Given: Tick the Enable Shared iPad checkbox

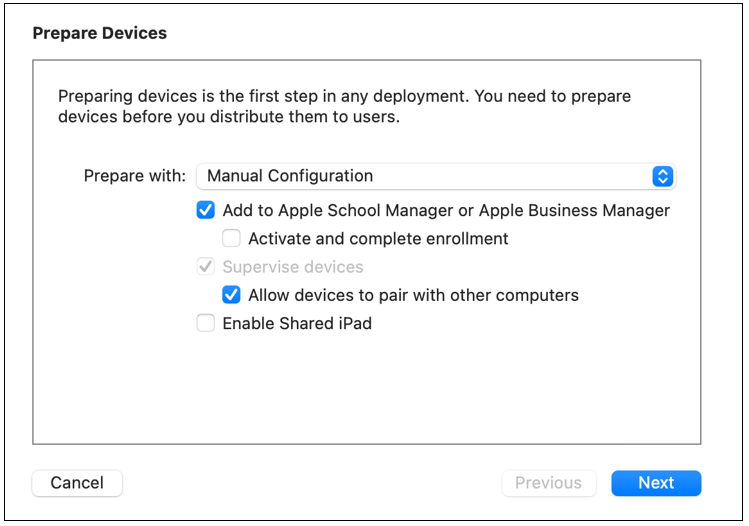Looking at the screenshot, I should (x=206, y=323).
